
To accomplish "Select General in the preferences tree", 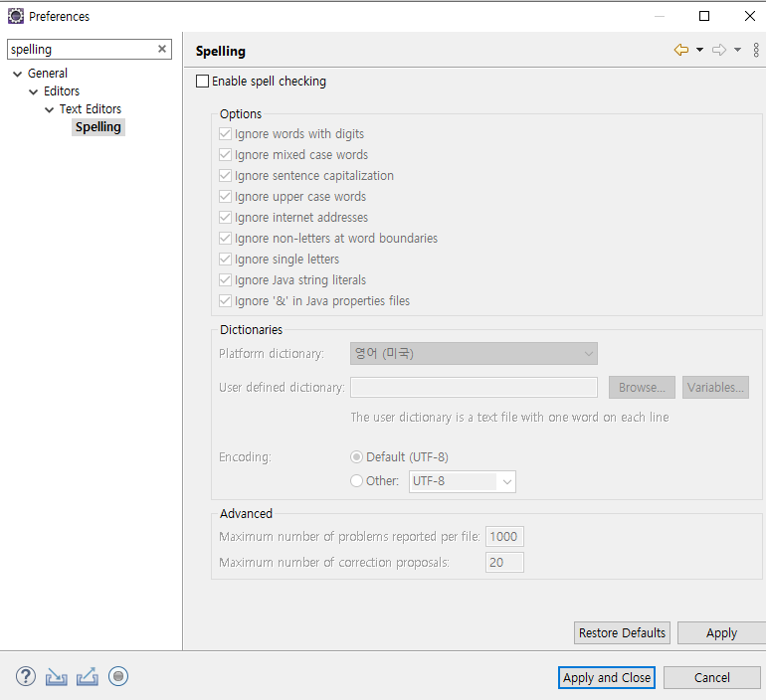I will coord(48,74).
